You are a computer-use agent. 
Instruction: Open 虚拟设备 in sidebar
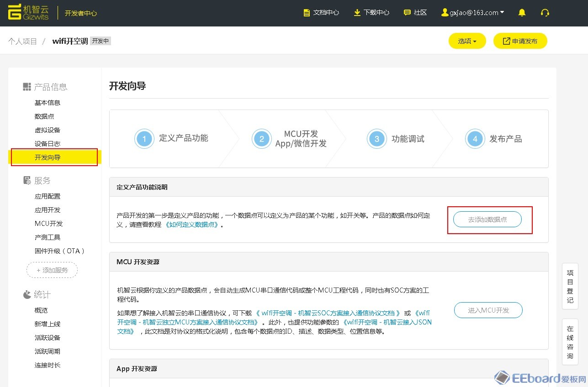point(48,130)
